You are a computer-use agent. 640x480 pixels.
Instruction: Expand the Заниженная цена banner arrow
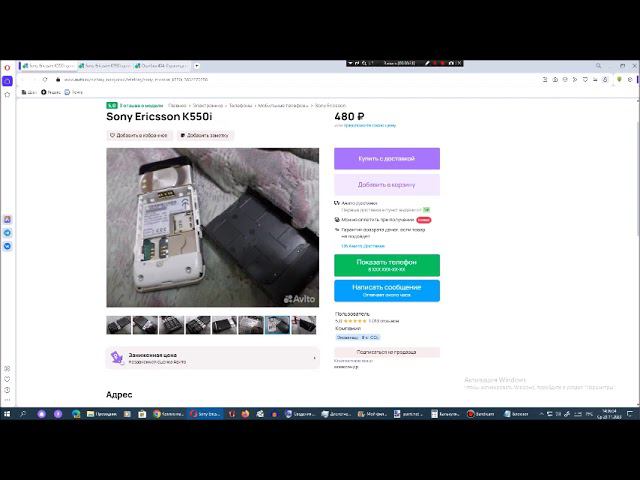314,358
